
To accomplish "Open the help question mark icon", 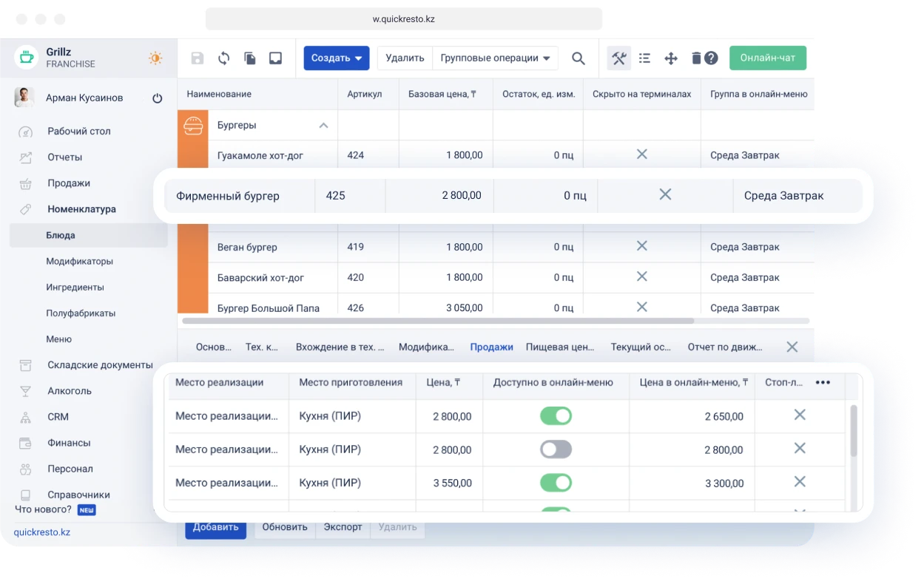I will tap(711, 58).
